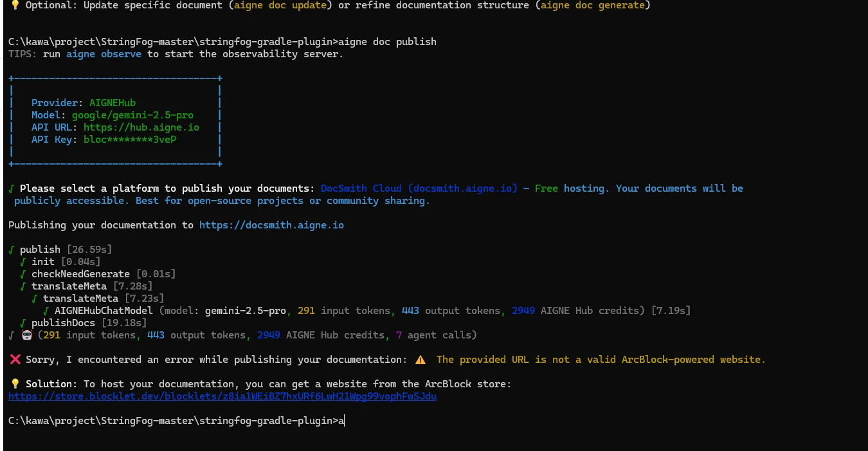This screenshot has height=451, width=868.
Task: Click the checkmark beside publish [26.59s]
Action: coord(12,250)
